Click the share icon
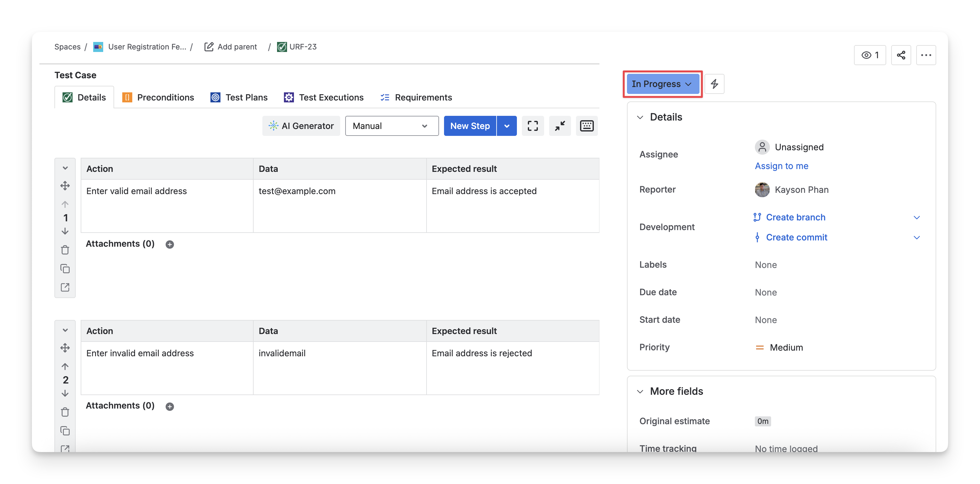Screen dimensions: 980x484 901,55
